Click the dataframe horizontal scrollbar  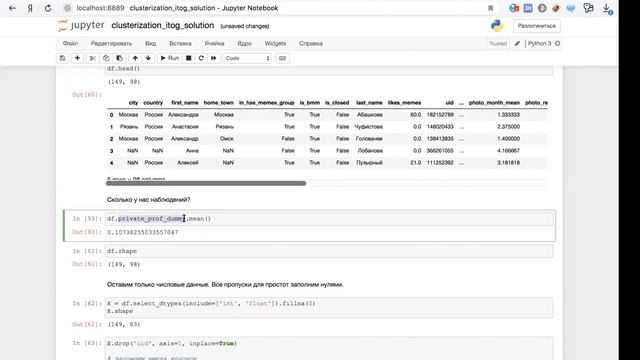pos(206,183)
